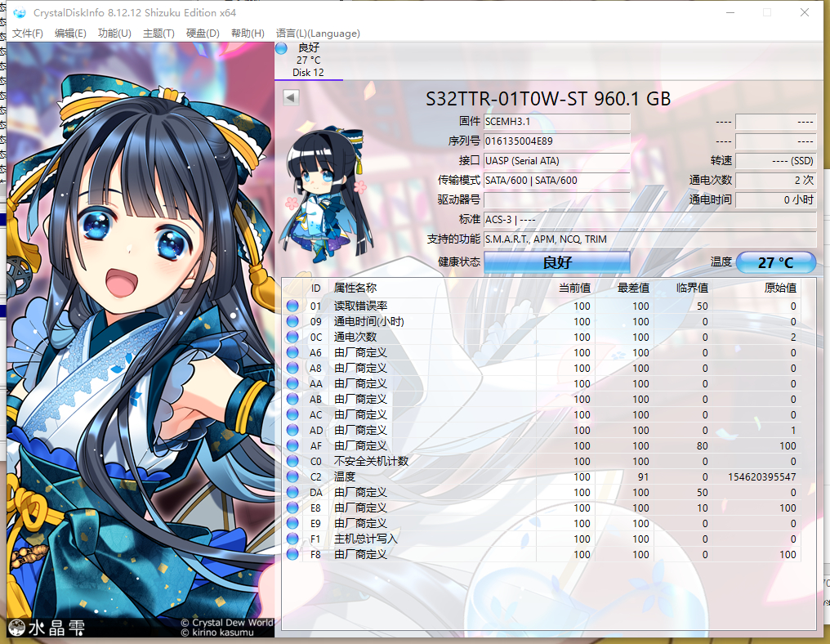Screen dimensions: 830x644
Task: Click the threshold value 10 in row E8
Action: click(703, 508)
